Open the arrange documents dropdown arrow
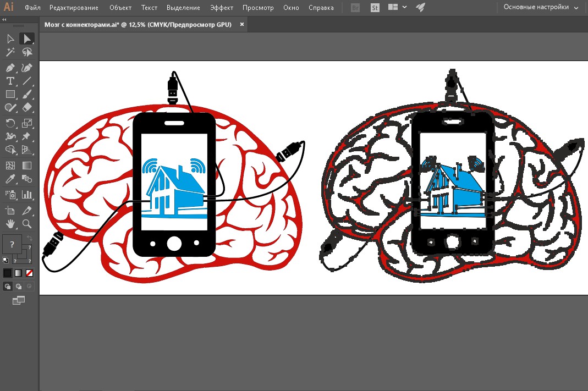The width and height of the screenshot is (588, 391). click(x=404, y=7)
